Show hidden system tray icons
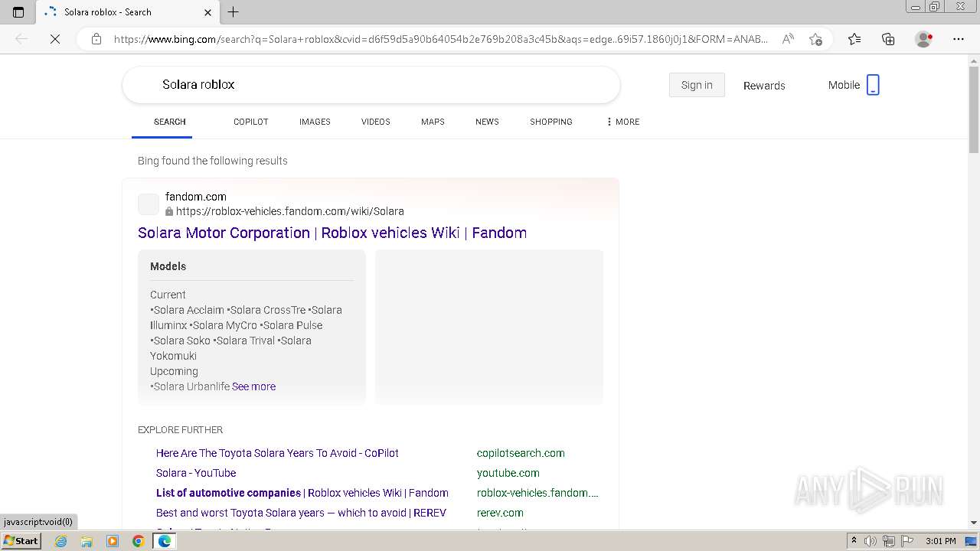The width and height of the screenshot is (980, 551). click(854, 541)
